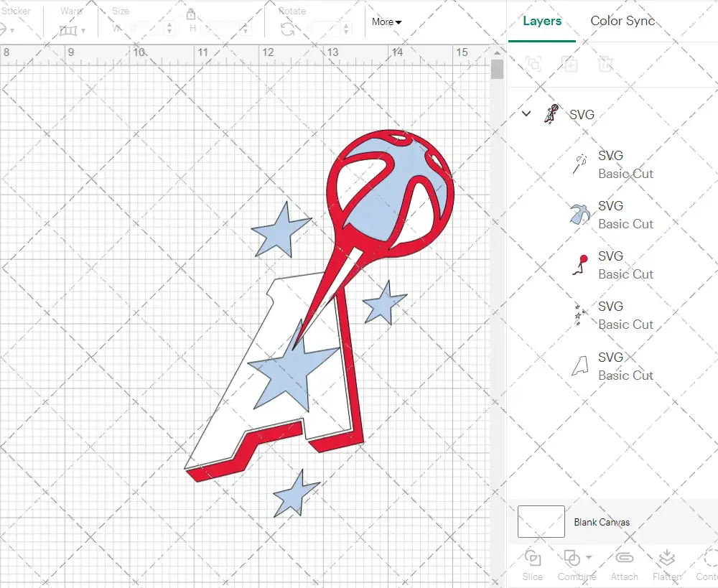Image resolution: width=718 pixels, height=588 pixels.
Task: Select the Layers tab
Action: (x=542, y=21)
